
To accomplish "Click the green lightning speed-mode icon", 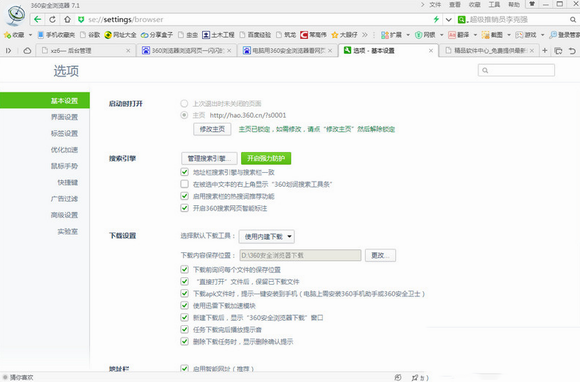I will coord(436,19).
